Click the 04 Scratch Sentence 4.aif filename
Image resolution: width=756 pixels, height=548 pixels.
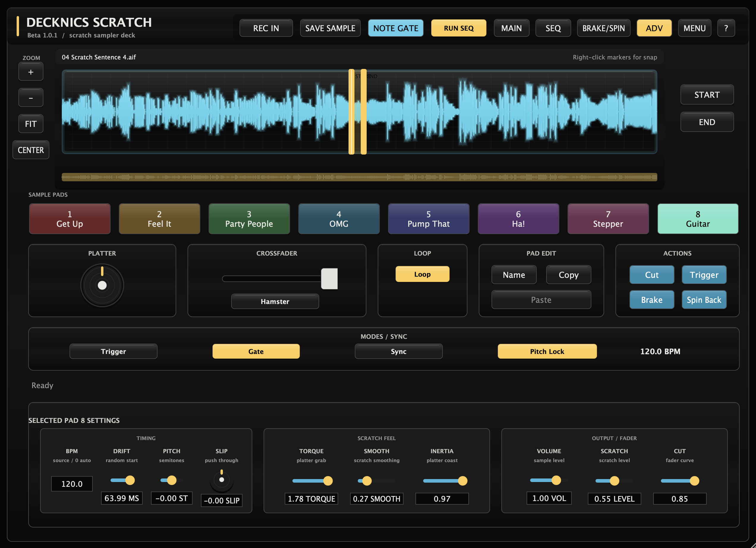coord(99,57)
